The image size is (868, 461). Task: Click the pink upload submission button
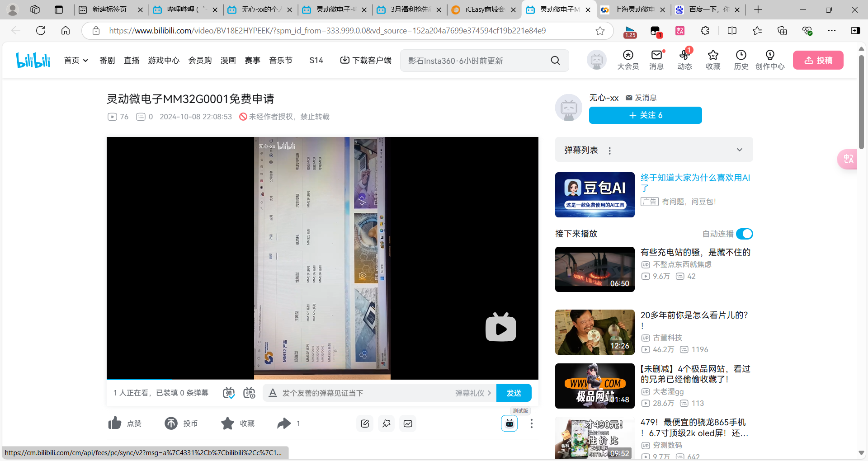point(818,60)
